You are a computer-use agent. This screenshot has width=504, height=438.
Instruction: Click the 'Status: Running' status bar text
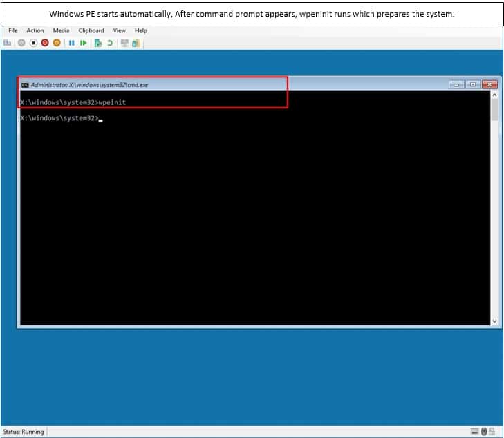pos(23,432)
